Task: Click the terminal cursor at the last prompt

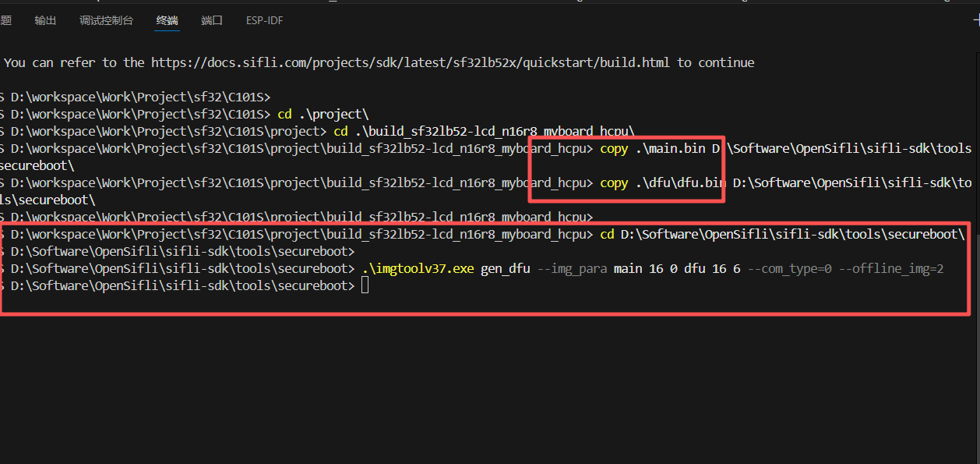Action: point(365,286)
